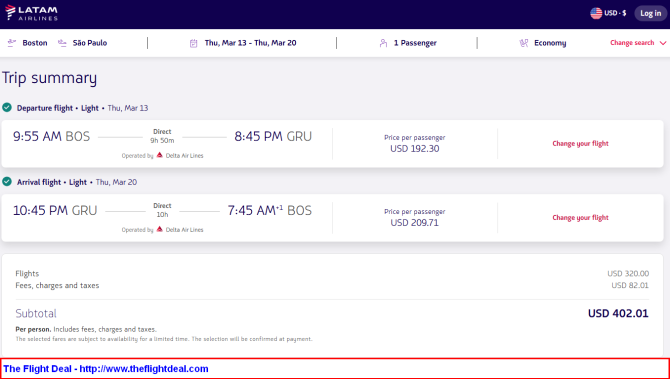The height and width of the screenshot is (379, 670).
Task: Click the Subtotal label
Action: [36, 314]
